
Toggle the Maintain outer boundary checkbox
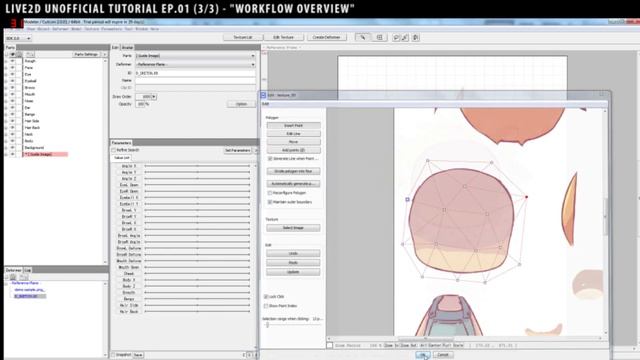[270, 202]
